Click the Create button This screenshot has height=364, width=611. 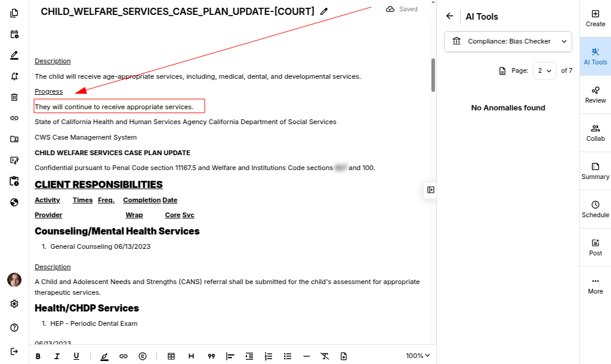(x=595, y=18)
